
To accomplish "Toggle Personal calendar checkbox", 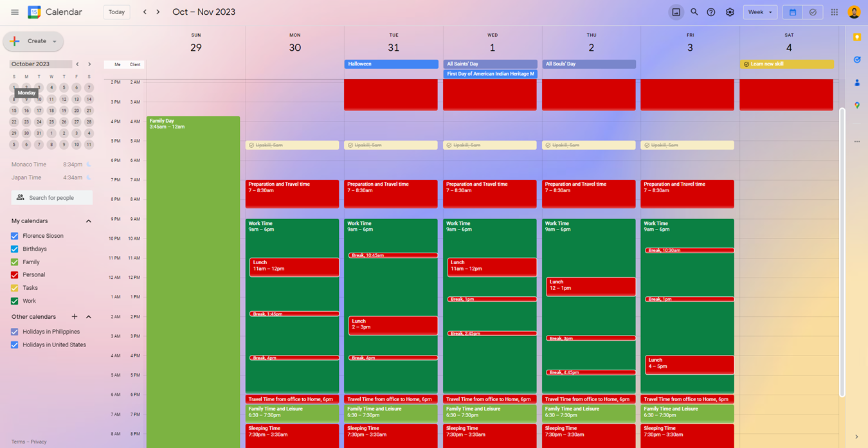I will click(14, 275).
